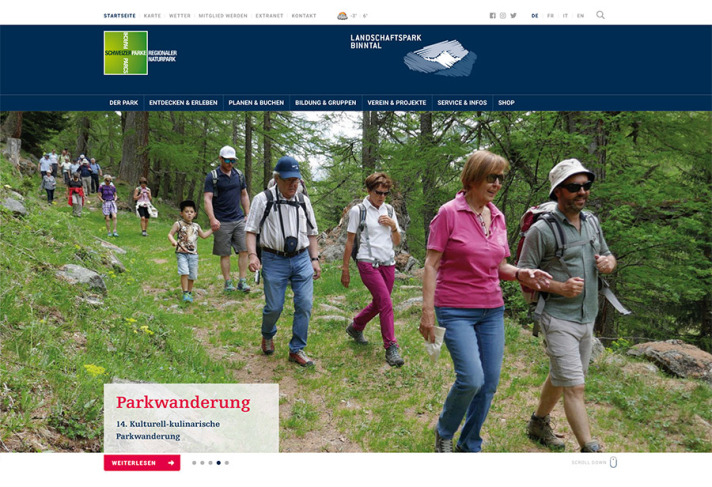Image resolution: width=712 pixels, height=487 pixels.
Task: Open the Shop menu item
Action: coord(506,103)
